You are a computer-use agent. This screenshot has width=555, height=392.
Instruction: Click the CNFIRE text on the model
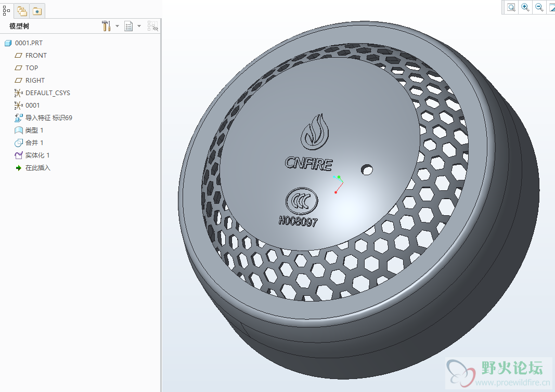tap(308, 164)
